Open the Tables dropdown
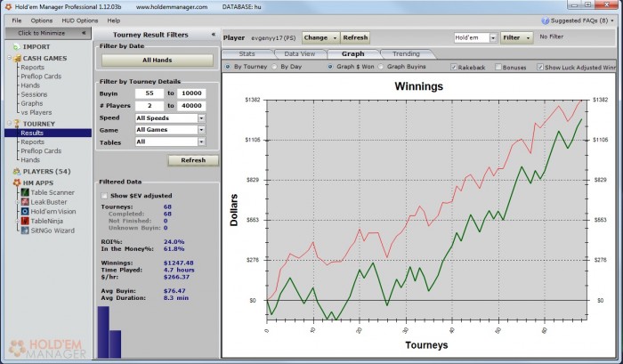 click(201, 142)
